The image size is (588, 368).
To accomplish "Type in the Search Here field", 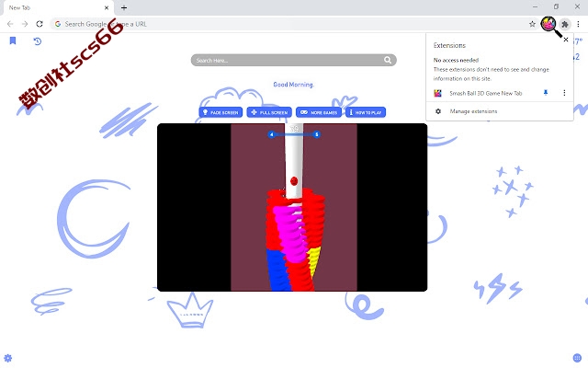I will point(293,60).
